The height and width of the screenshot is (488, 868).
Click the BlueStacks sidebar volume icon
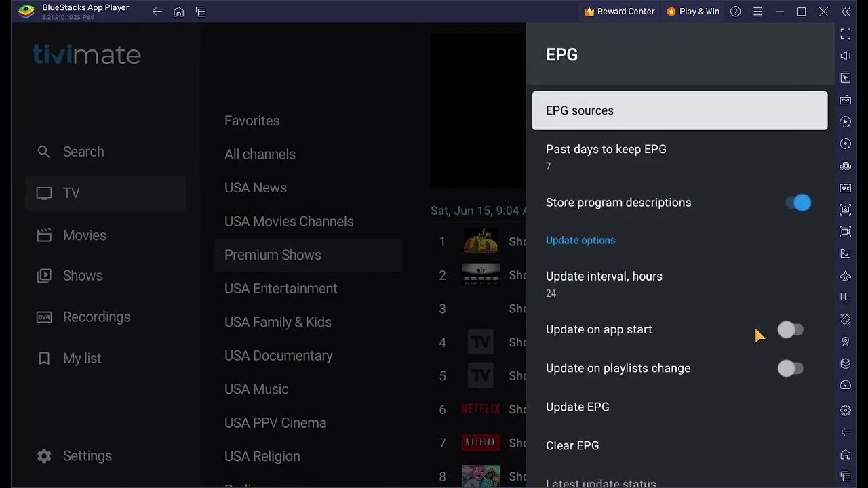click(845, 56)
